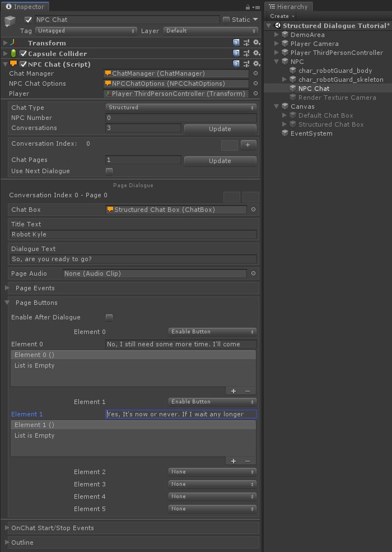Click the Capsule Collider component icon
The width and height of the screenshot is (392, 552).
click(13, 53)
